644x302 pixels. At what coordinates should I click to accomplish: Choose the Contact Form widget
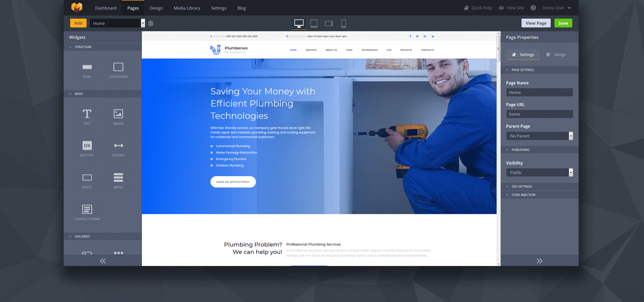87,213
